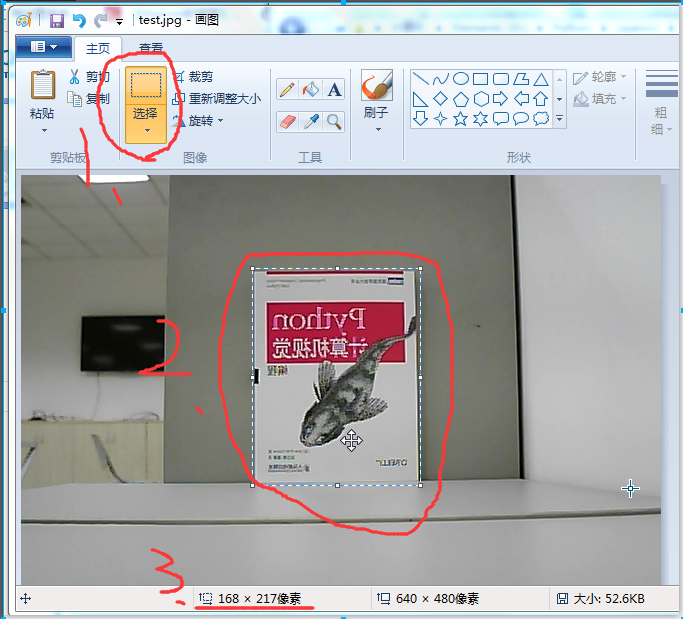Image resolution: width=683 pixels, height=619 pixels.
Task: Expand the 粘贴 dropdown arrow
Action: click(44, 130)
